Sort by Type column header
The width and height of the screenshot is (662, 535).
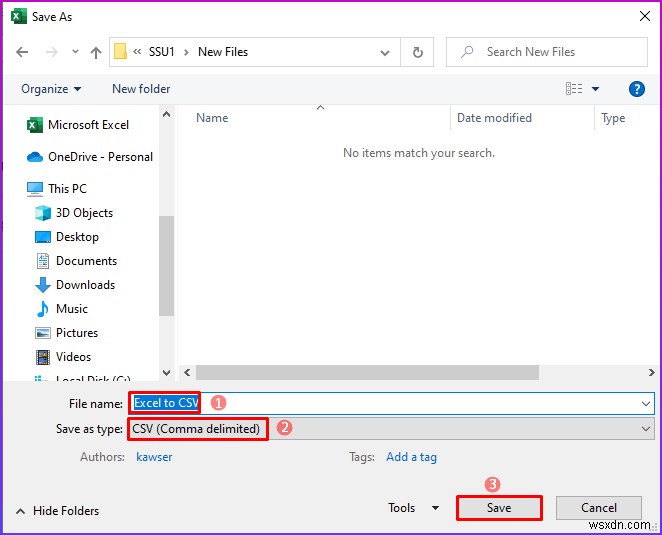613,118
